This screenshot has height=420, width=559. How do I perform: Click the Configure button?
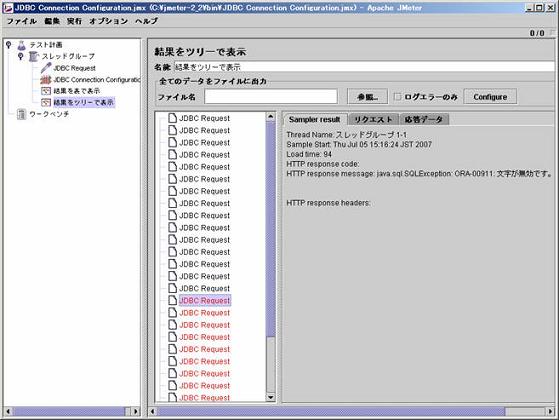pos(490,97)
